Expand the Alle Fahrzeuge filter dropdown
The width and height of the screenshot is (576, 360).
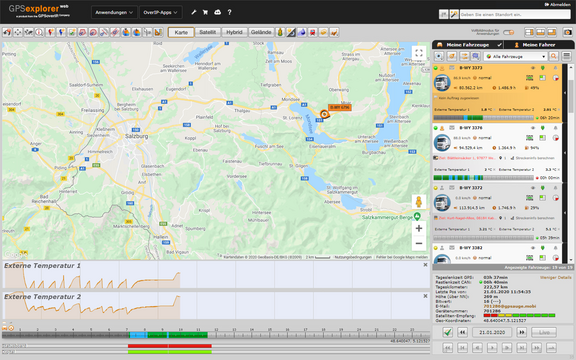point(515,56)
